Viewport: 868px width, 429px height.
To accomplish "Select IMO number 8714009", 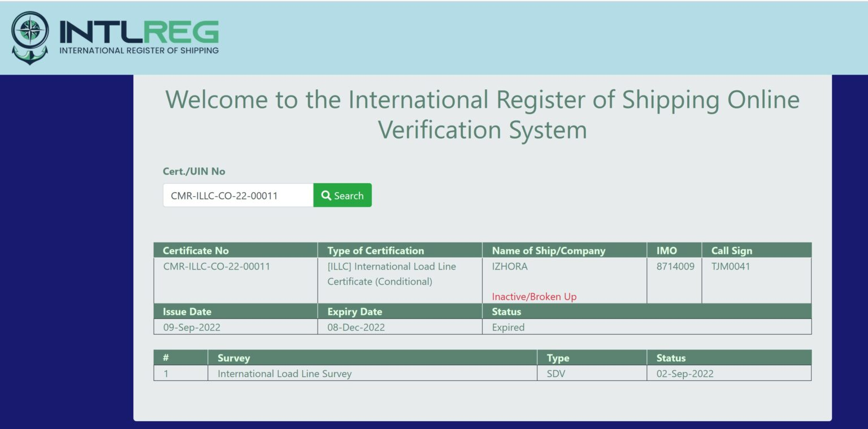I will [x=675, y=266].
